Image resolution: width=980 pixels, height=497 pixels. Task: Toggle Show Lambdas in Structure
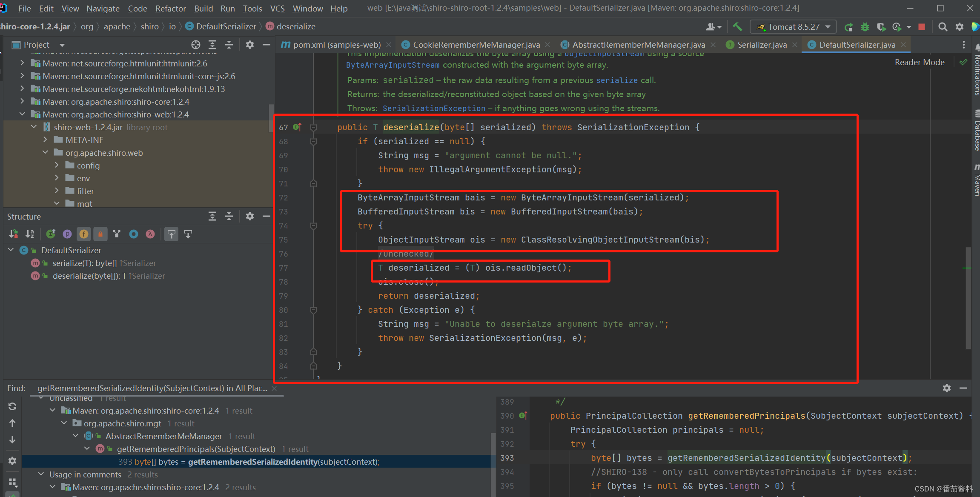[x=150, y=234]
